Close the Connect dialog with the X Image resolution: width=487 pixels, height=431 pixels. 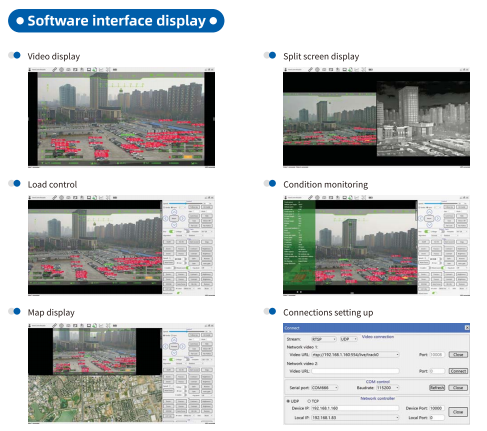tap(467, 328)
